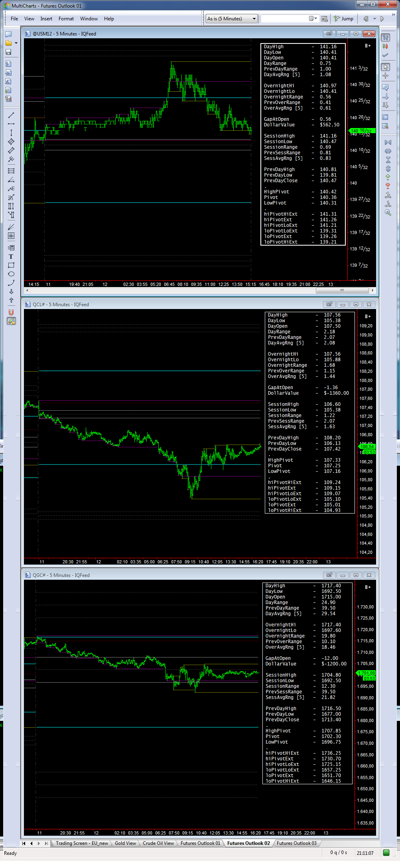Viewport: 400px width, 868px height.
Task: Click the expand bar spacing icon
Action: 388,151
